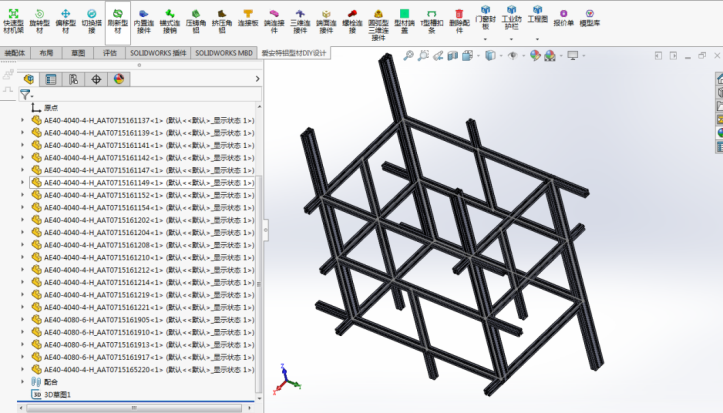Switch to the 草图 sketch tab

point(78,53)
